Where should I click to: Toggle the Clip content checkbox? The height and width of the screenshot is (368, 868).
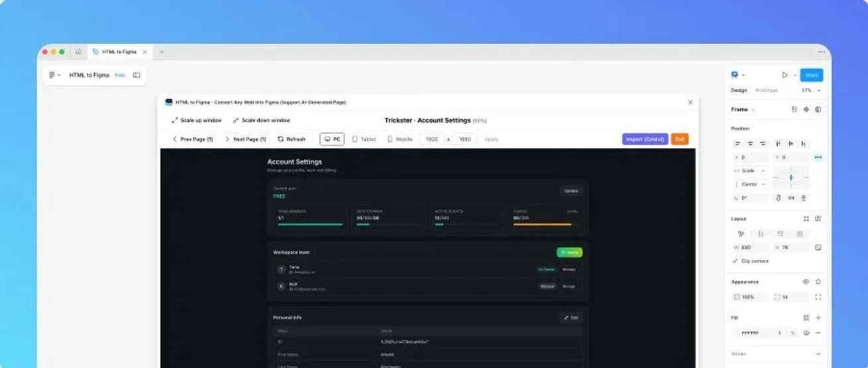click(735, 261)
